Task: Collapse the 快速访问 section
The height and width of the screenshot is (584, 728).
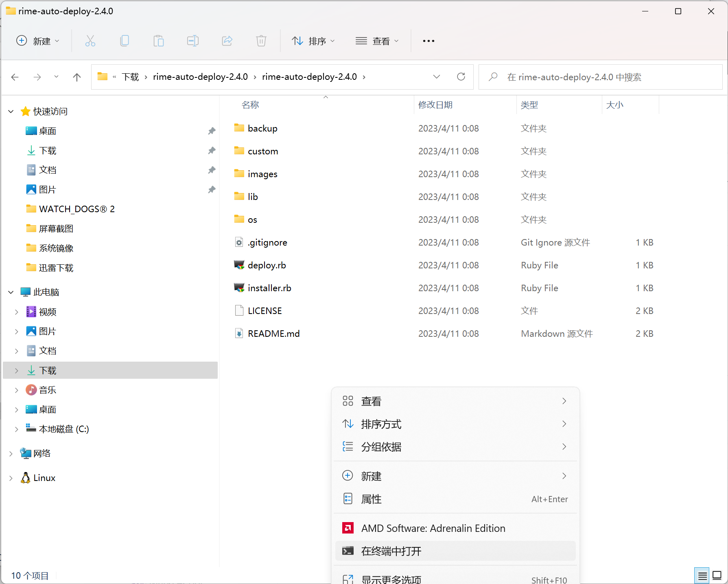Action: 11,112
